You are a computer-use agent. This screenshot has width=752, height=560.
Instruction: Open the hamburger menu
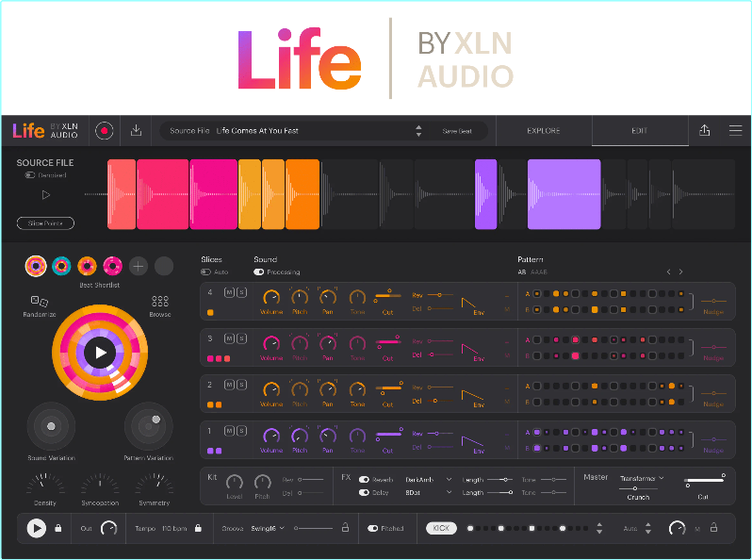[x=735, y=130]
